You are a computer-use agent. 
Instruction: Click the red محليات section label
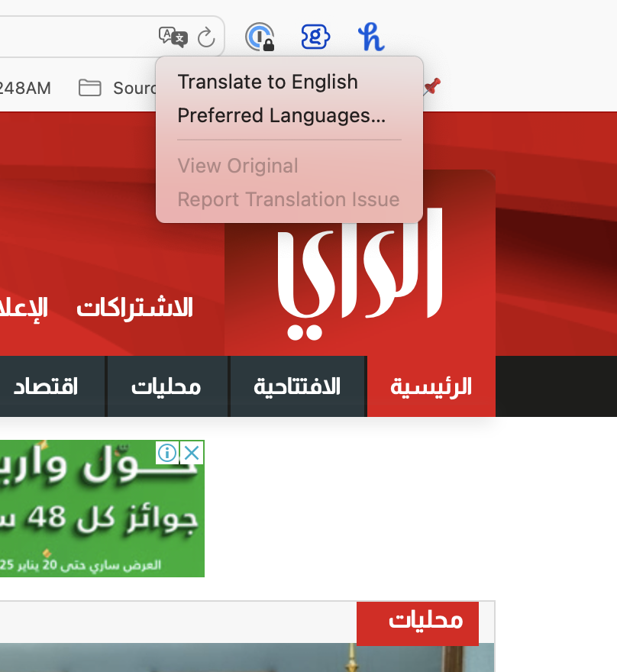418,623
